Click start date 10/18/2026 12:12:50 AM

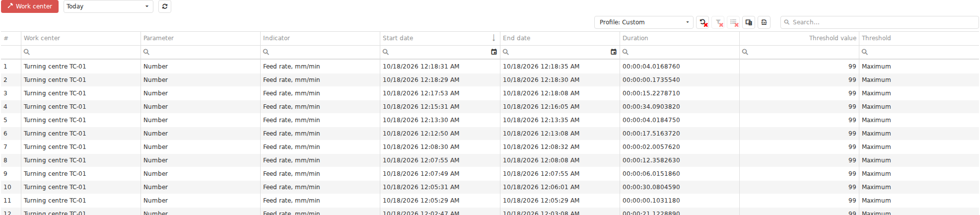[421, 134]
